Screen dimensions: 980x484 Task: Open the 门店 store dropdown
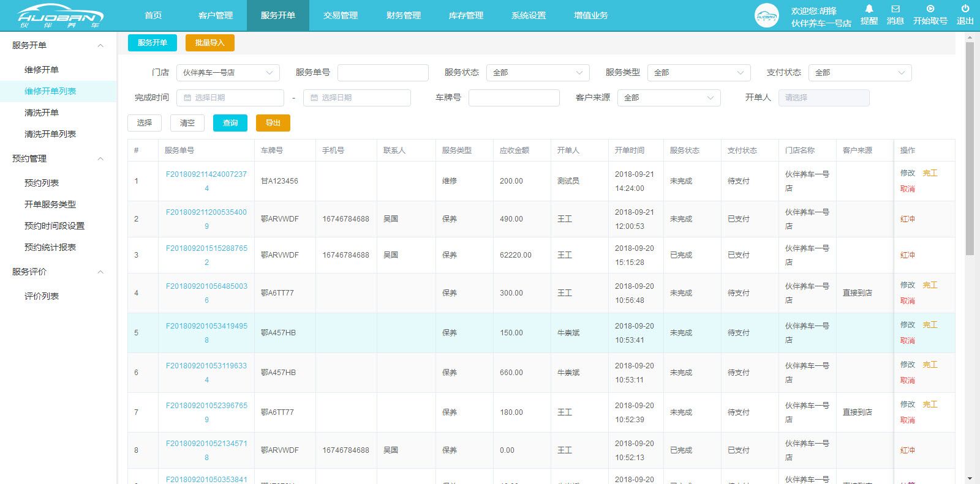point(228,73)
